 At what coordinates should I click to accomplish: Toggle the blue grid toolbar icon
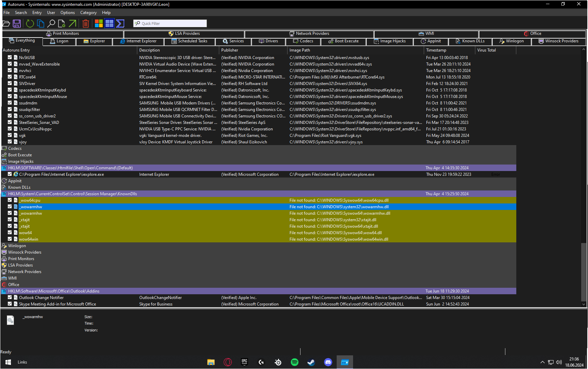(x=109, y=24)
